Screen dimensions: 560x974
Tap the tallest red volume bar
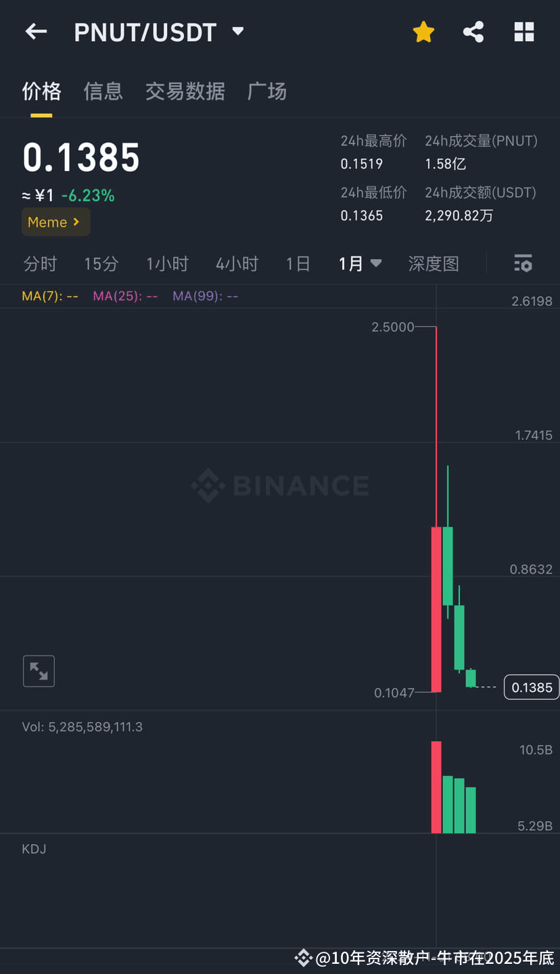(x=436, y=787)
